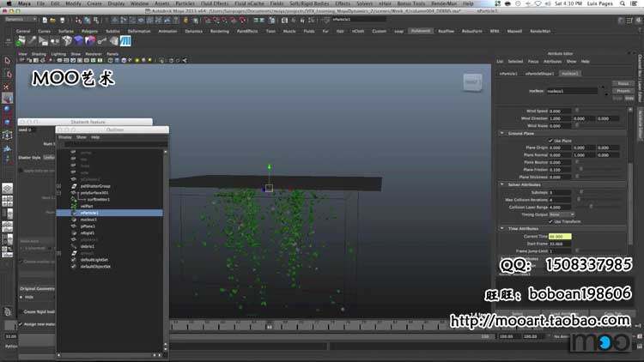644x362 pixels.
Task: Open the Fields menu
Action: click(276, 3)
